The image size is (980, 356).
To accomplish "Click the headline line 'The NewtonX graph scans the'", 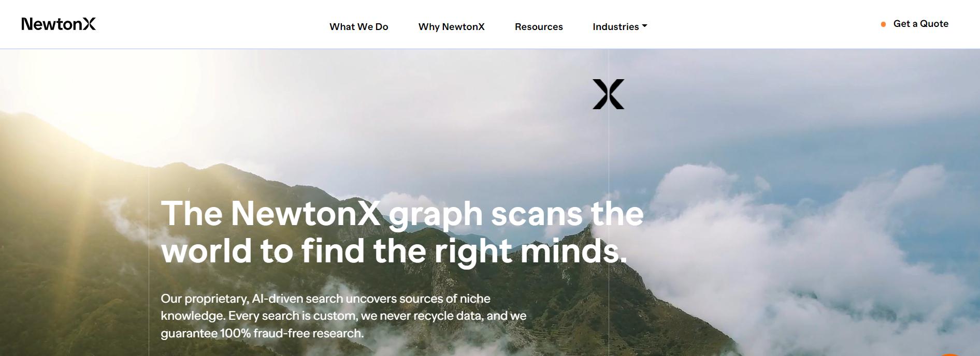I will tap(402, 213).
